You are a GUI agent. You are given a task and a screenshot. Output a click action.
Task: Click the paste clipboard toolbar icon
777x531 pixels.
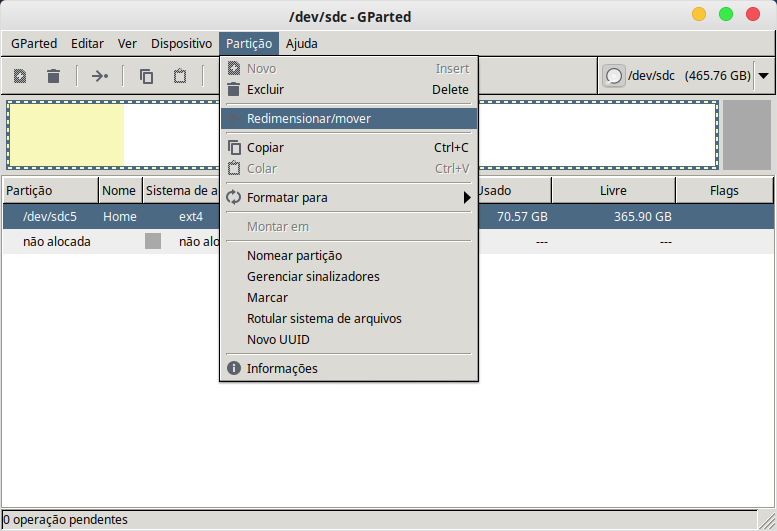pyautogui.click(x=180, y=76)
